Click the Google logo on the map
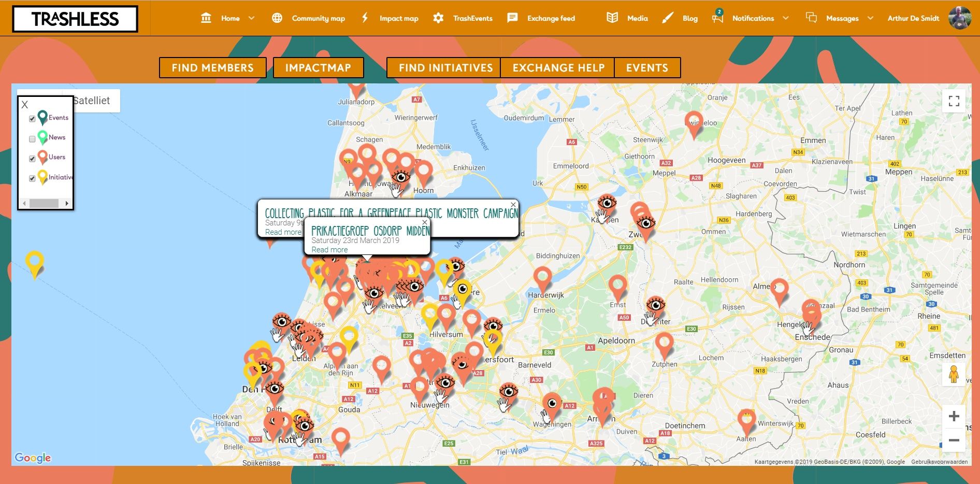The width and height of the screenshot is (980, 484). pyautogui.click(x=33, y=458)
